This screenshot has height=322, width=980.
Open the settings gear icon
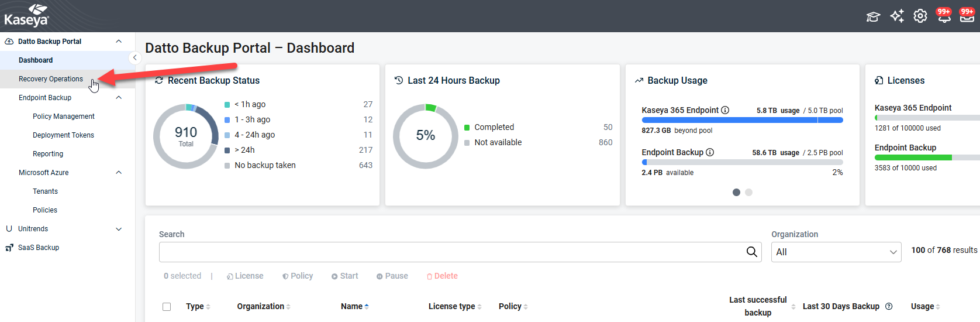click(920, 16)
